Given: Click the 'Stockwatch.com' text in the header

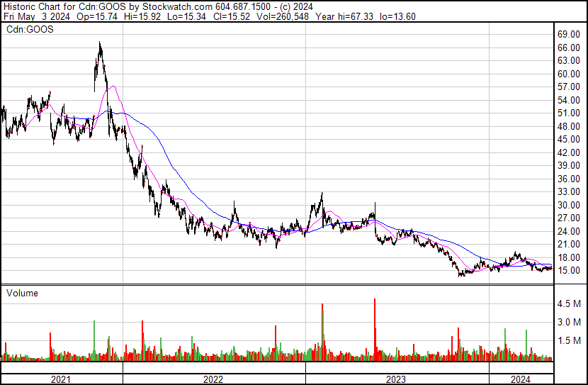Looking at the screenshot, I should (177, 6).
